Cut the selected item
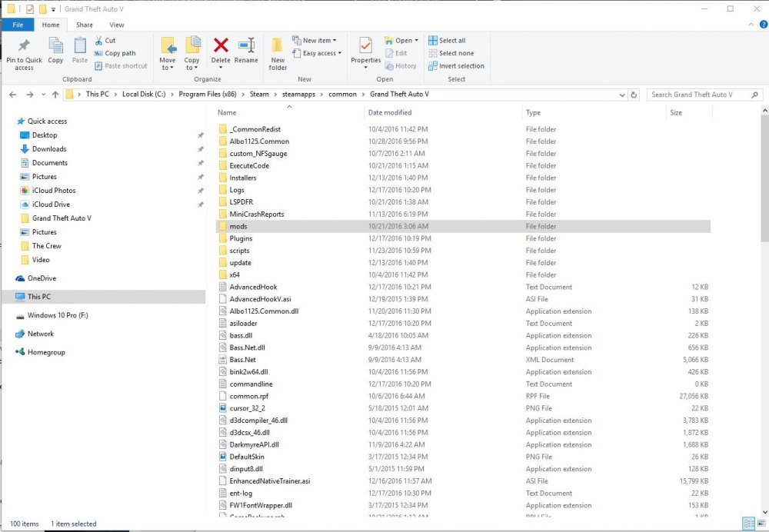The image size is (769, 532). 105,40
